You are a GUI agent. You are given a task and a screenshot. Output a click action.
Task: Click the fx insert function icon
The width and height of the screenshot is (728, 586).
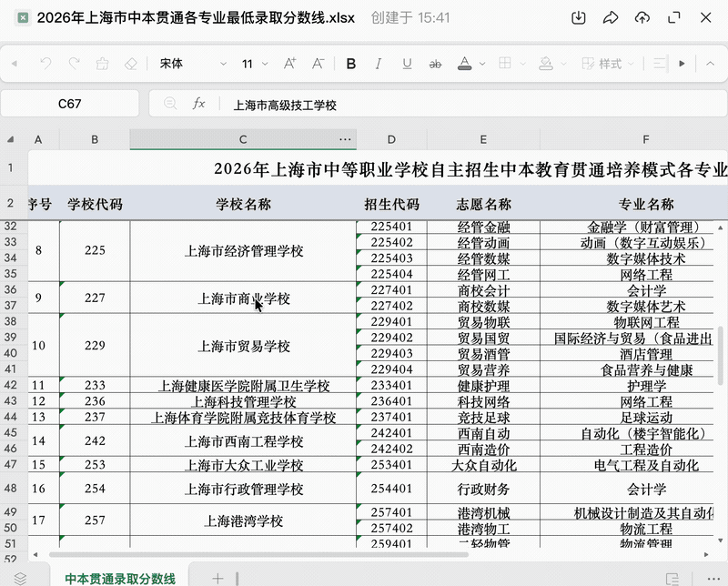pyautogui.click(x=198, y=103)
